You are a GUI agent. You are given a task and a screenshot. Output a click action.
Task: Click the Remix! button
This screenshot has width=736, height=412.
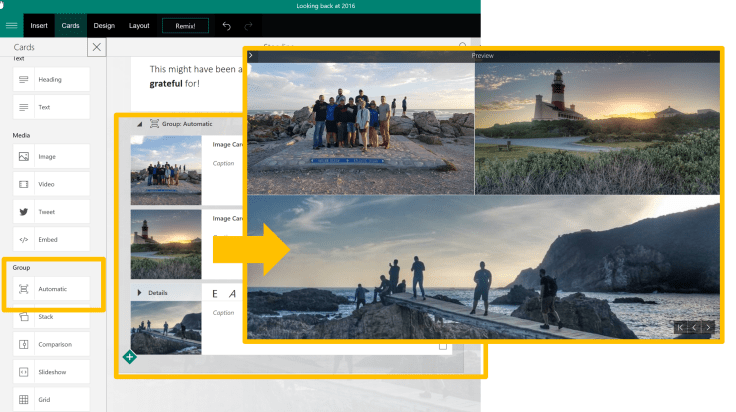(185, 25)
